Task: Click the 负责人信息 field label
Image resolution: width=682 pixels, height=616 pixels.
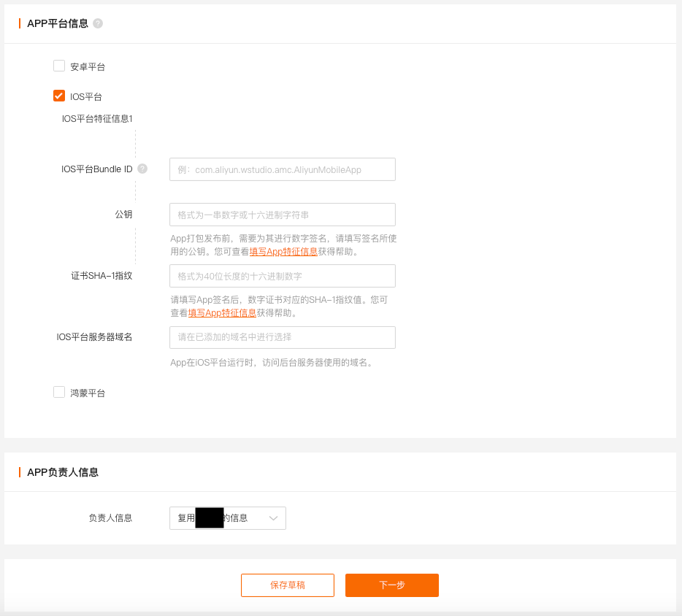Action: coord(110,517)
